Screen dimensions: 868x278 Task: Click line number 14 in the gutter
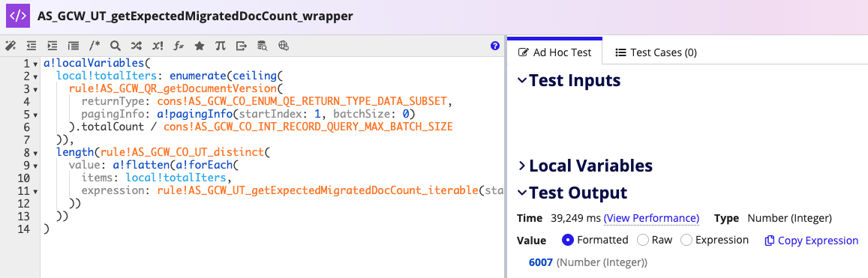point(23,228)
